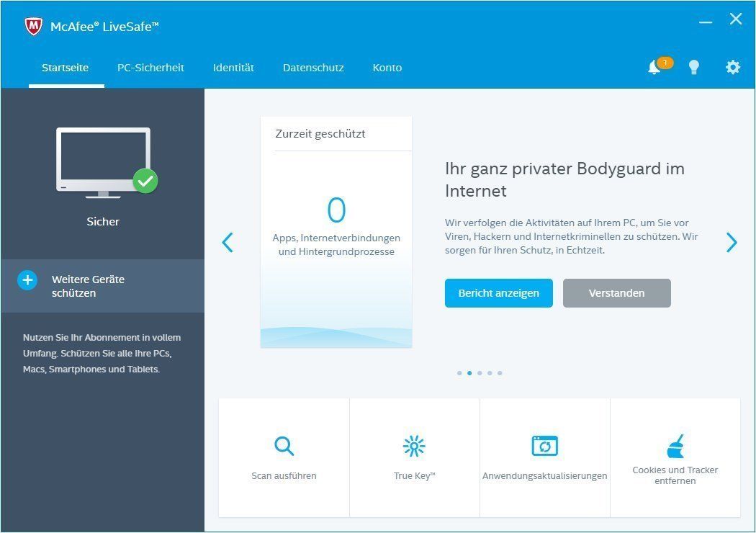756x533 pixels.
Task: Click the protected PC monitor icon
Action: tap(107, 163)
